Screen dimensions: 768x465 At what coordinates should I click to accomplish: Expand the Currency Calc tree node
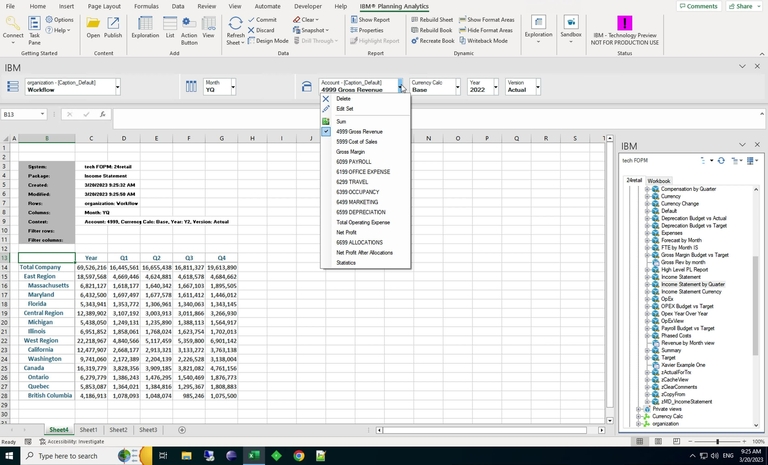pyautogui.click(x=639, y=416)
